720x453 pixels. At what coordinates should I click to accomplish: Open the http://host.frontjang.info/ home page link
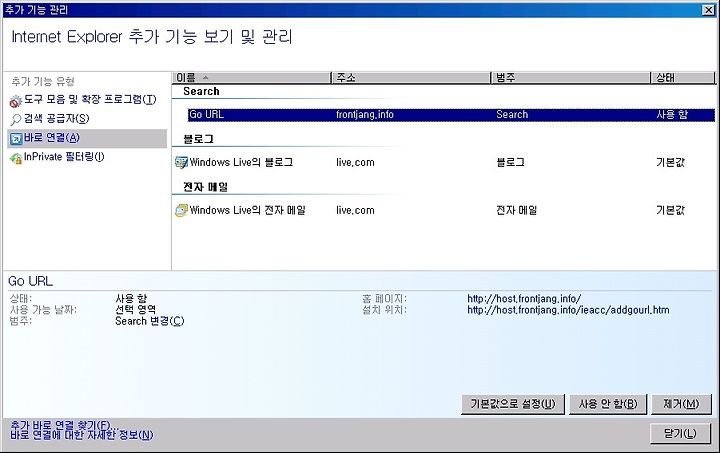coord(524,299)
